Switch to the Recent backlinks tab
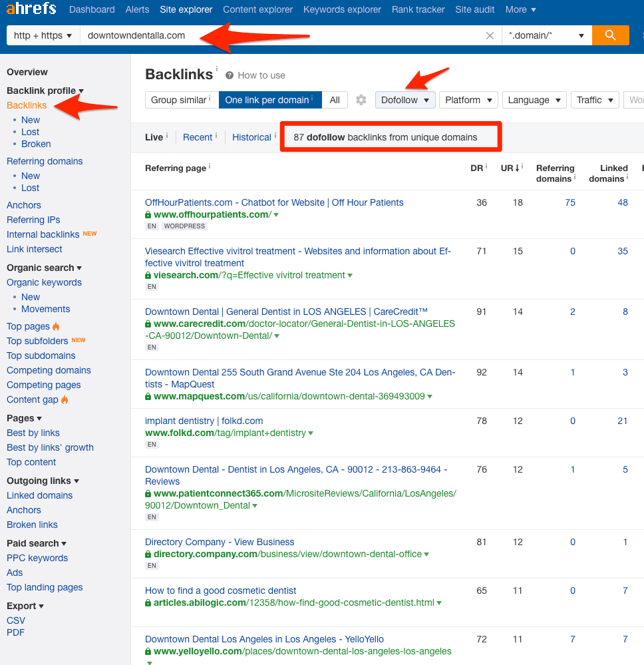The height and width of the screenshot is (665, 644). pos(198,137)
